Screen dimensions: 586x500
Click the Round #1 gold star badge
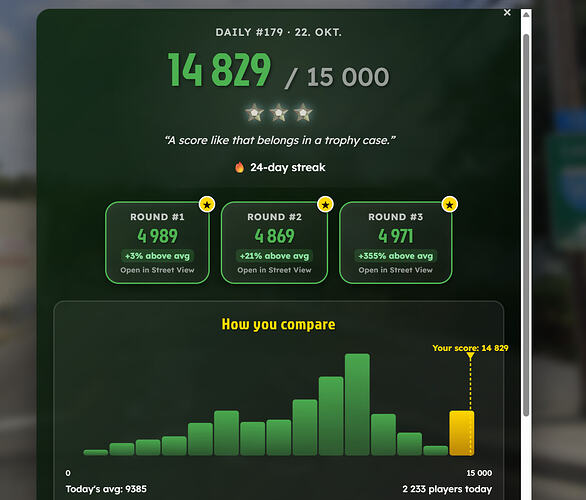207,204
